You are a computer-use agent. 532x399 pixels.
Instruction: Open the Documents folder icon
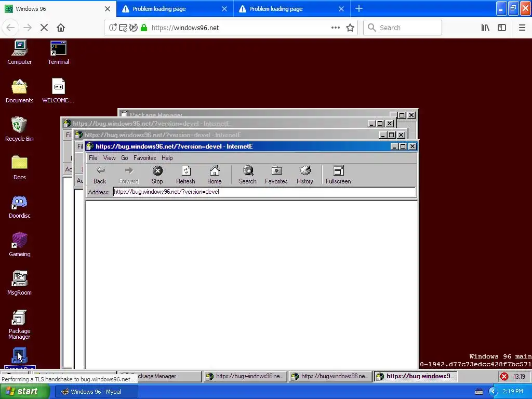[x=19, y=91]
